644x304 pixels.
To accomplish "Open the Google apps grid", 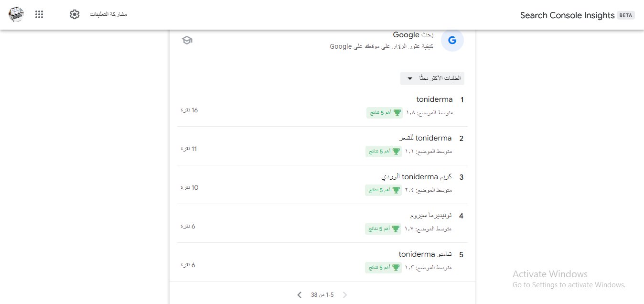I will coord(39,14).
